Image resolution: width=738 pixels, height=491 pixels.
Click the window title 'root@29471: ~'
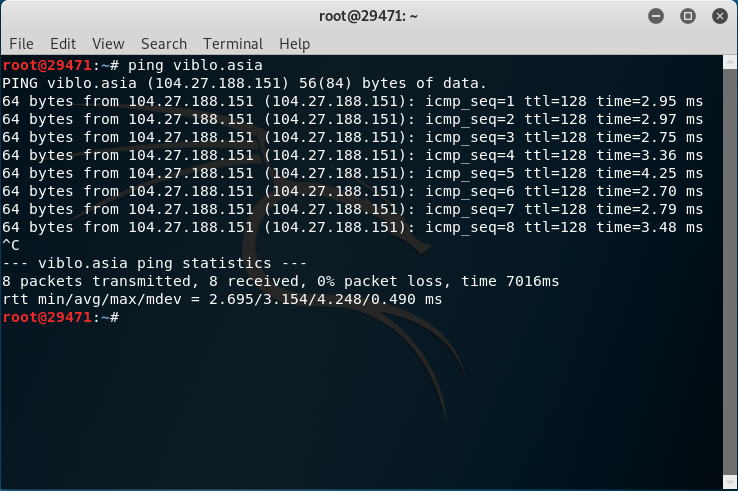click(368, 16)
